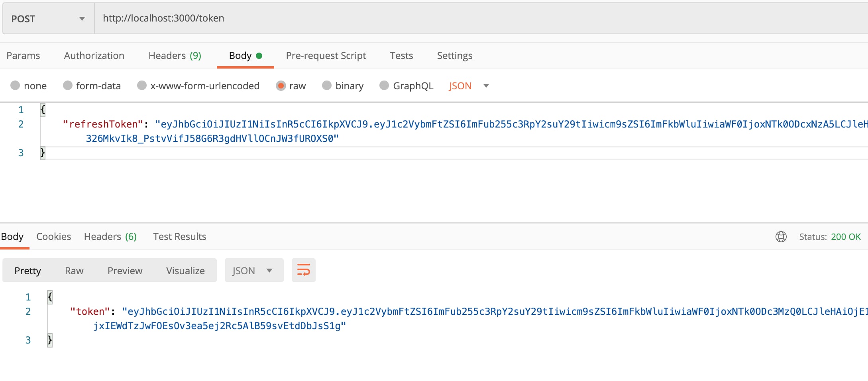Collapse the response JSON opening brace
Screen dimensions: 868x381
click(50, 297)
